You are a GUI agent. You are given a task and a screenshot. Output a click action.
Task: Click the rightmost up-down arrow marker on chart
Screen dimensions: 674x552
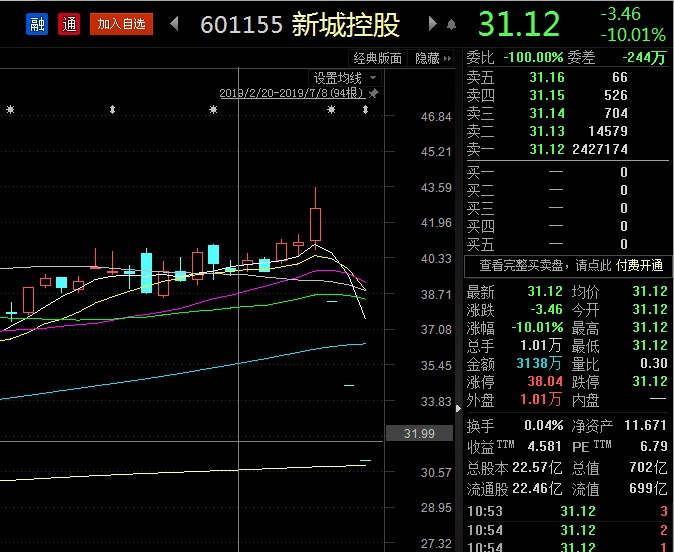point(365,110)
